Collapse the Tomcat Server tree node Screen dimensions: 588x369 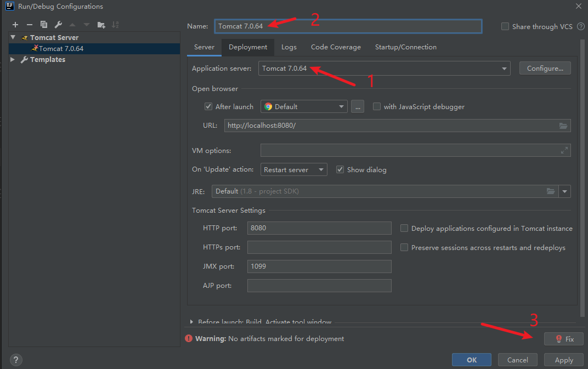13,37
